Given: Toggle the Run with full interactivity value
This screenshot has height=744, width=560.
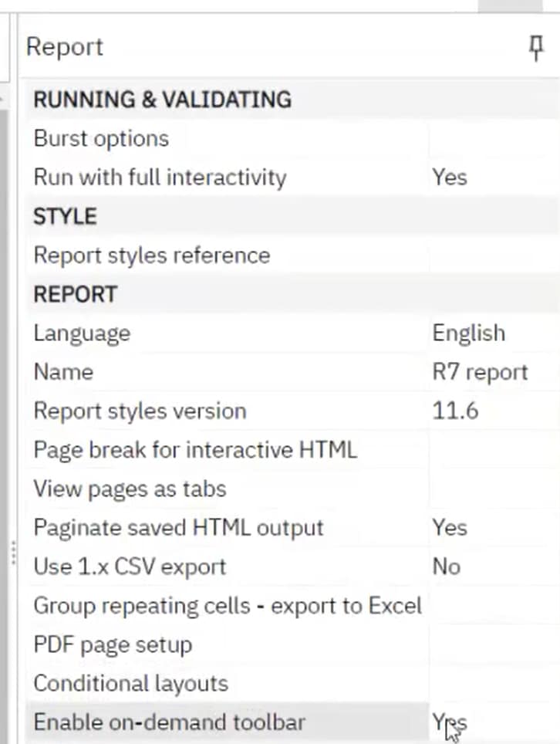Looking at the screenshot, I should point(450,178).
